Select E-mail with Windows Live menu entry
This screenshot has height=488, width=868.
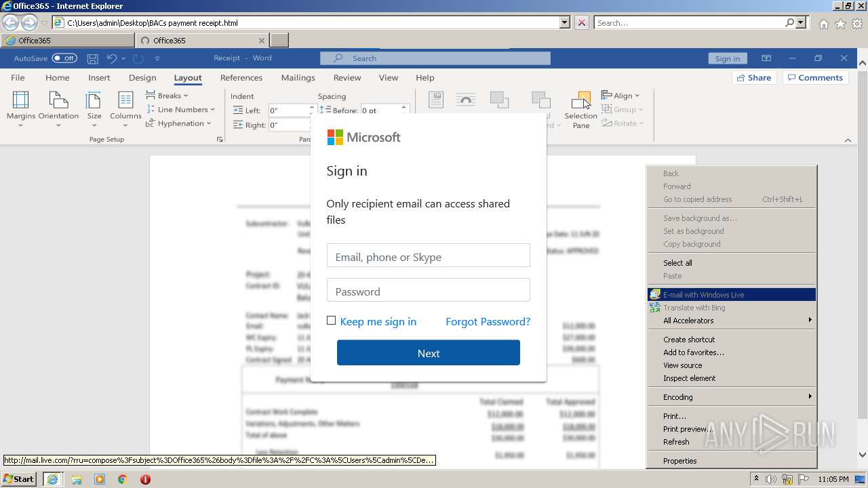tap(732, 295)
